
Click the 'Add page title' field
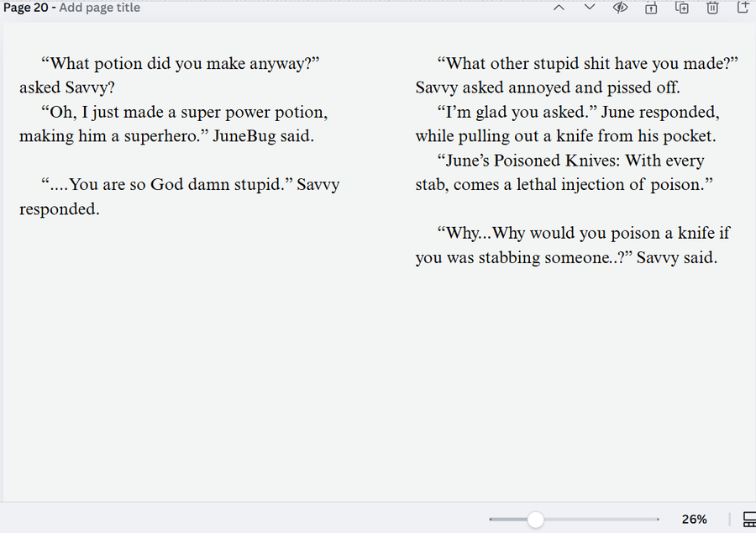click(99, 8)
